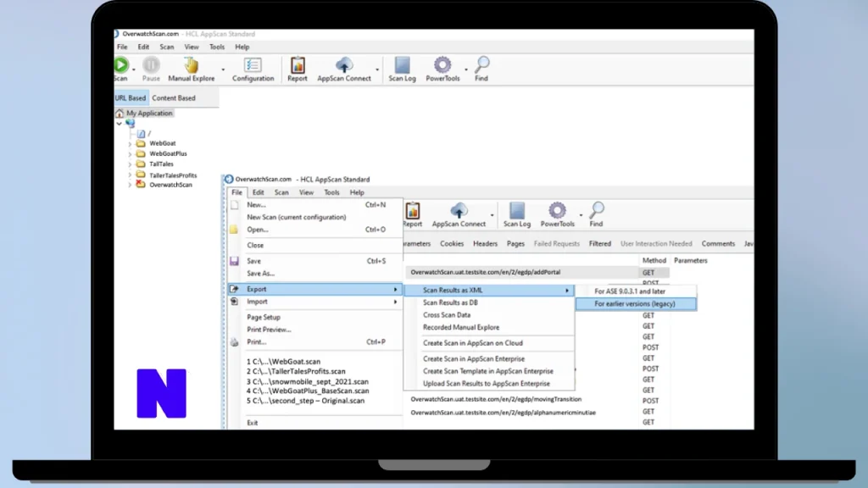This screenshot has height=488, width=868.
Task: Choose Exit in File menu
Action: (252, 423)
